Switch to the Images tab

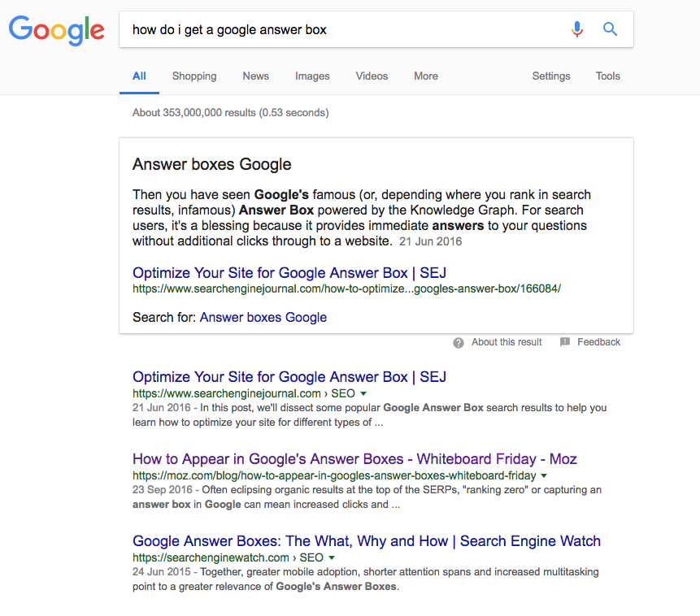312,76
